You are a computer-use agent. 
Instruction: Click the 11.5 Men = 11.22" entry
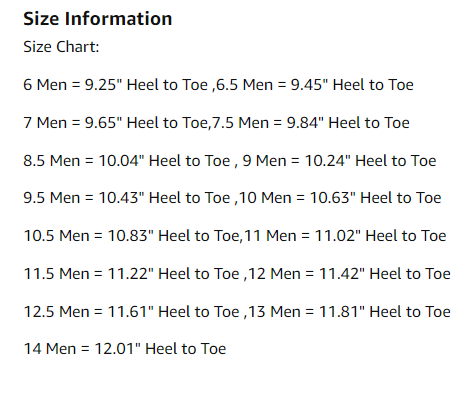point(89,274)
